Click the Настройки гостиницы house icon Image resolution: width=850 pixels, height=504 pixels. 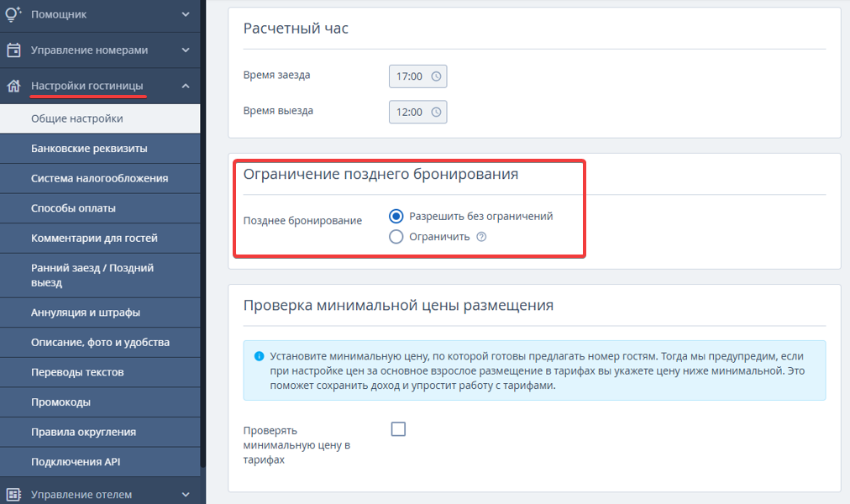tap(13, 86)
